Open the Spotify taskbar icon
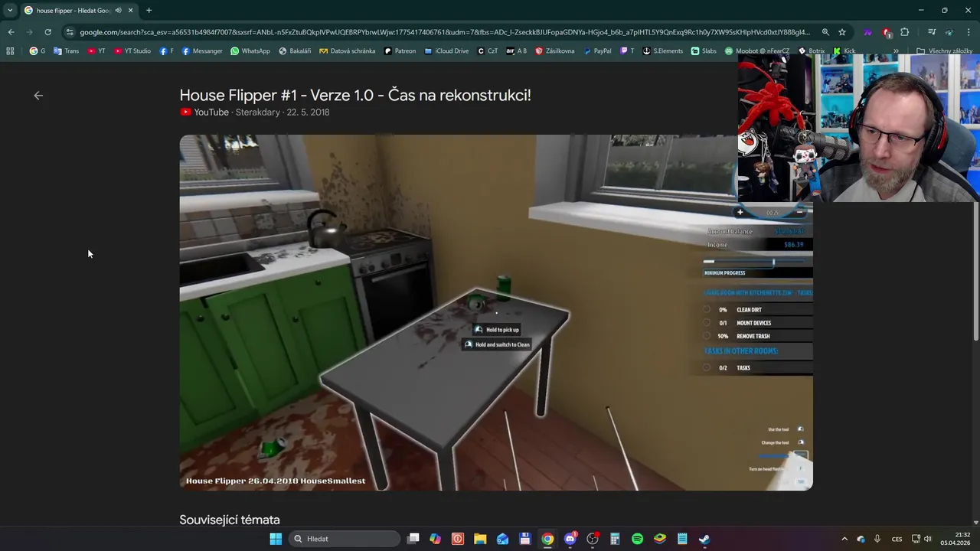Viewport: 980px width, 551px height. tap(637, 539)
